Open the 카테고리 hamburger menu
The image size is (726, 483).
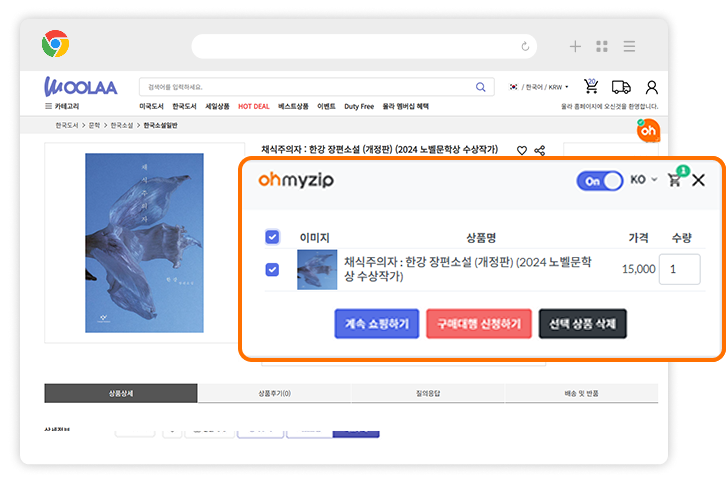61,106
